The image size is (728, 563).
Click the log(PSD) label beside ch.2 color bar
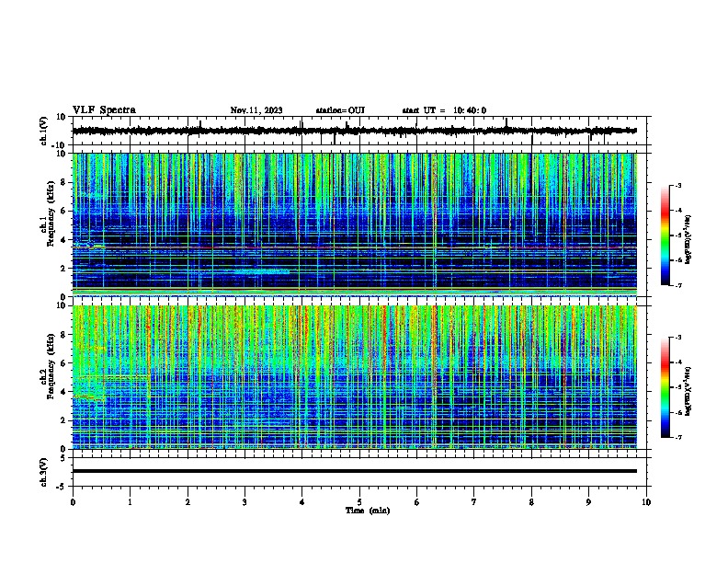coord(688,391)
